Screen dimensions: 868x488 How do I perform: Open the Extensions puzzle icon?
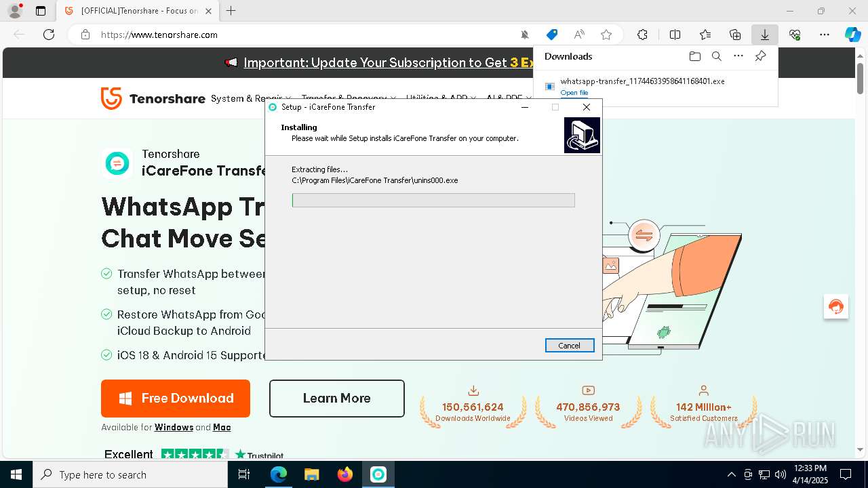[x=642, y=35]
